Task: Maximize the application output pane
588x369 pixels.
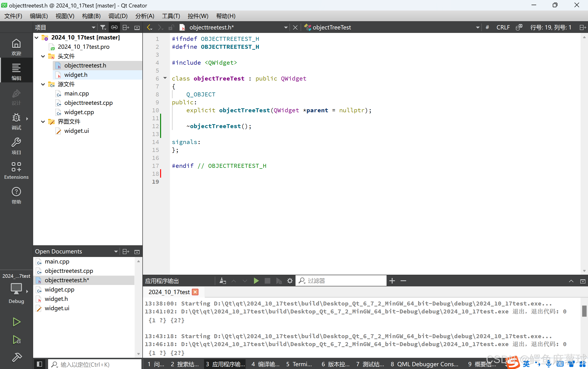Action: 571,281
